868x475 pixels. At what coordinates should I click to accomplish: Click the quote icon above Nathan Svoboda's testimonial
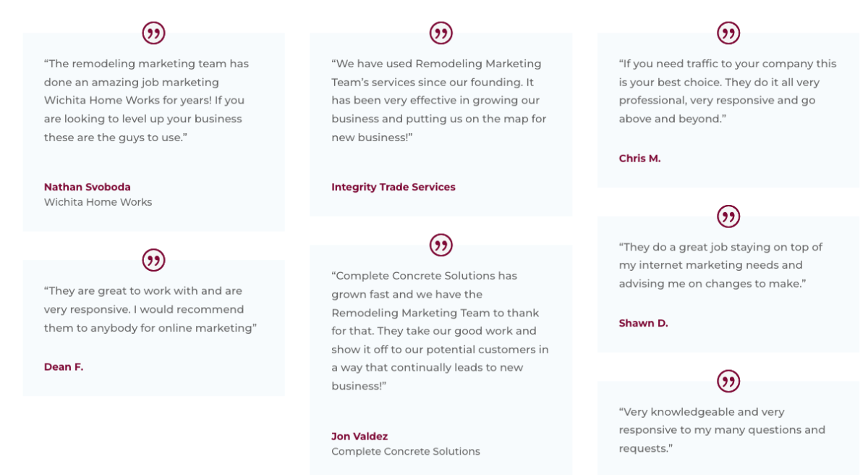pos(153,33)
